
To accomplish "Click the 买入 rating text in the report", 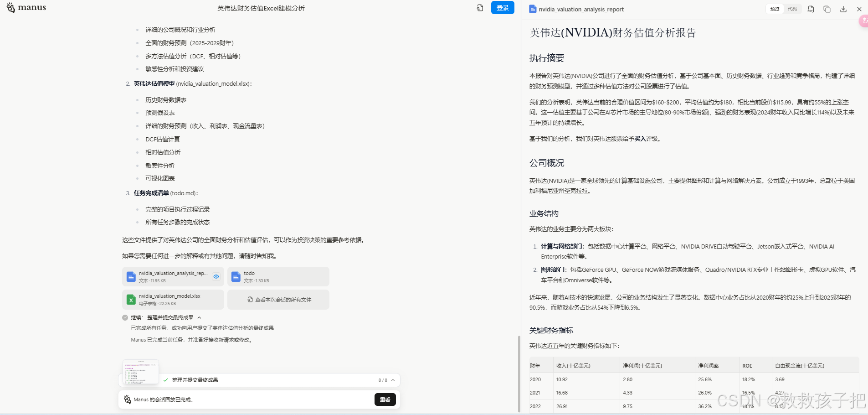I will tap(640, 139).
